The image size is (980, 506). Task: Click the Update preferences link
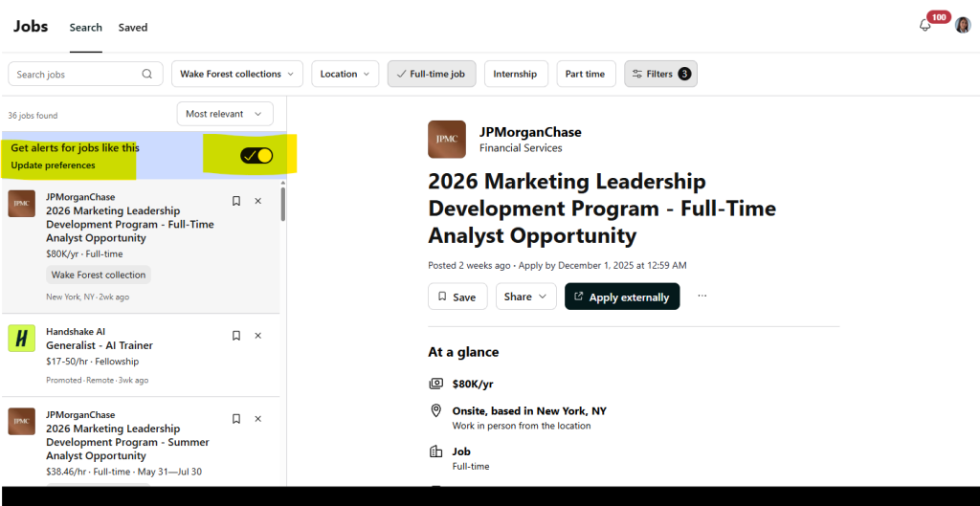tap(53, 165)
